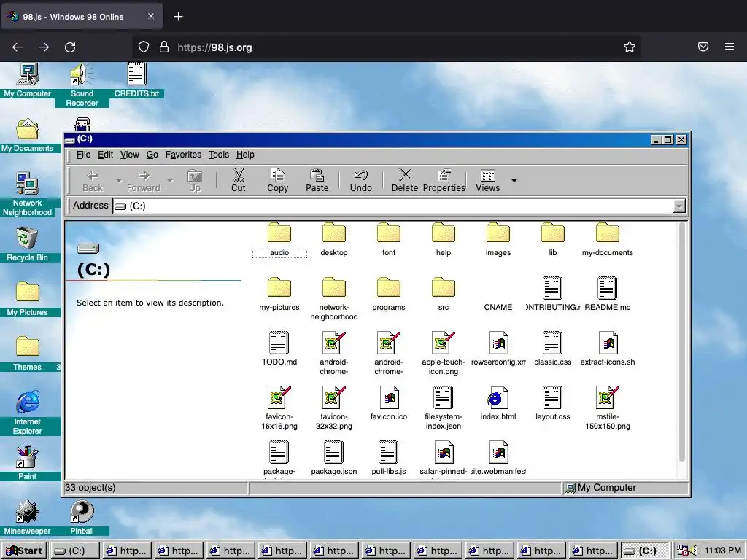Click the Copy toolbar icon
The image size is (747, 560).
coord(278,180)
